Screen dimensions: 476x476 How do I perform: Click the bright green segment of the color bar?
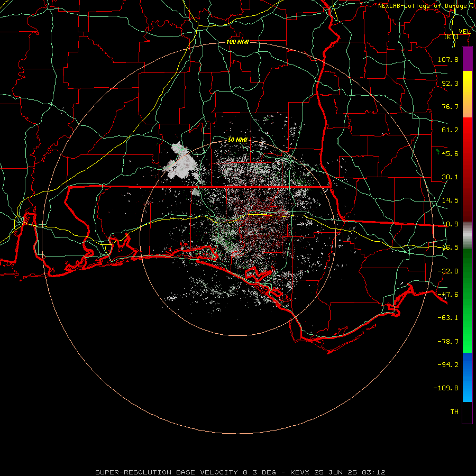tap(467, 300)
